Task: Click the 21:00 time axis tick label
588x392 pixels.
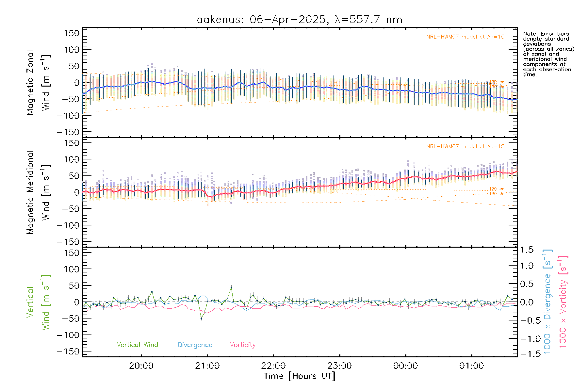Action: [x=207, y=366]
